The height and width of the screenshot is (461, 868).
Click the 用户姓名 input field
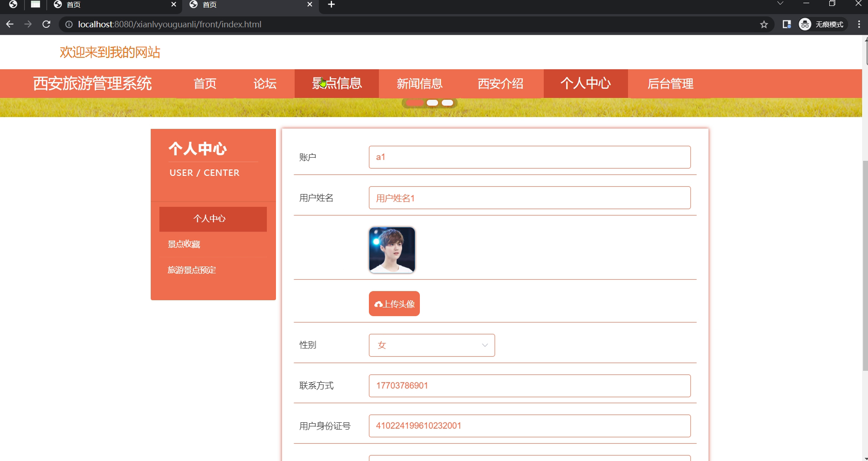[x=530, y=198]
